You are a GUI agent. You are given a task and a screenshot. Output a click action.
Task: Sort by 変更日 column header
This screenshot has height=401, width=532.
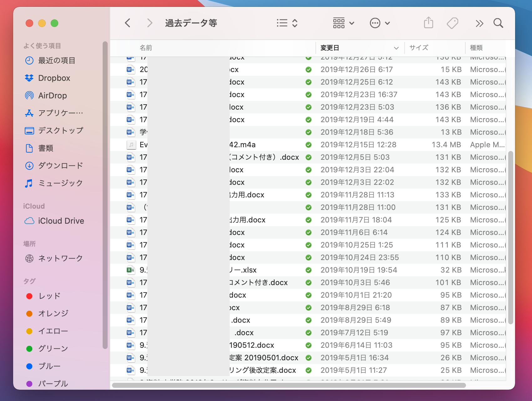(x=330, y=48)
